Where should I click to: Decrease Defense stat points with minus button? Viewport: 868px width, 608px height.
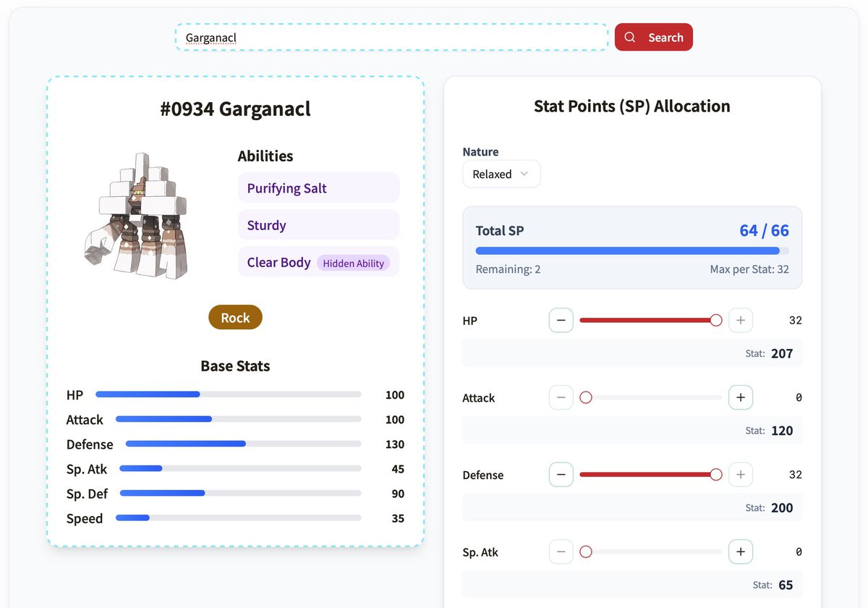pyautogui.click(x=561, y=475)
